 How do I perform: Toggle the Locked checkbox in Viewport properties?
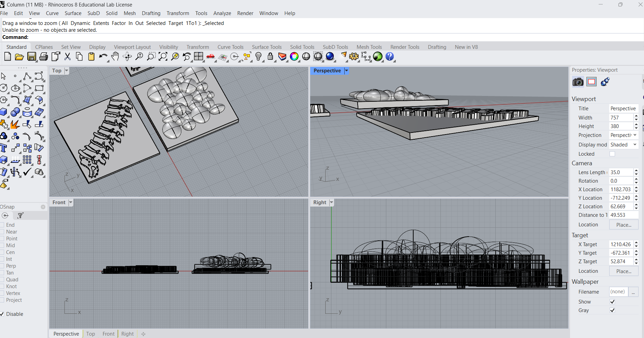[612, 154]
